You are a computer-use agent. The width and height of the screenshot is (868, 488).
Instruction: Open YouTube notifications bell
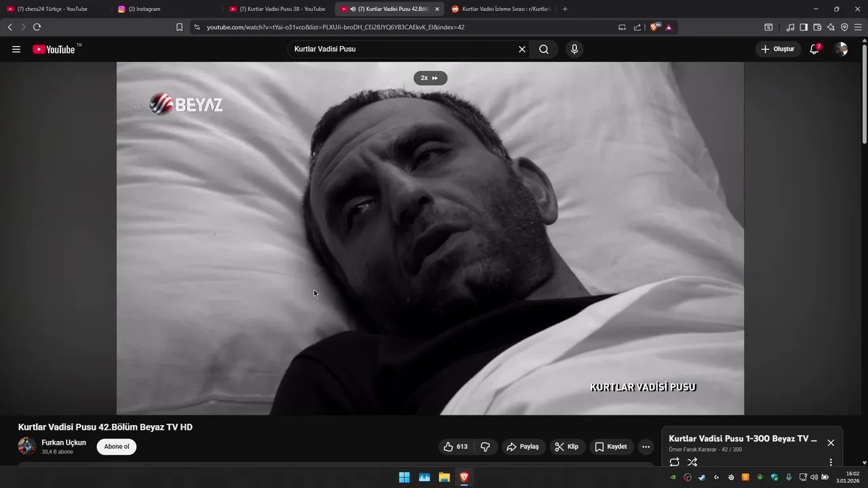(x=815, y=49)
